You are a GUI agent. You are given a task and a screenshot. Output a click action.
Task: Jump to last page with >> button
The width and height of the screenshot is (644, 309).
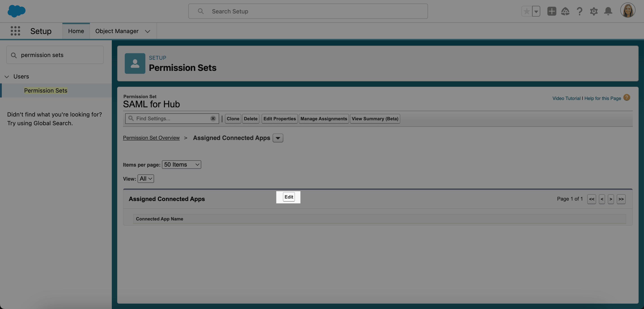[x=621, y=199]
